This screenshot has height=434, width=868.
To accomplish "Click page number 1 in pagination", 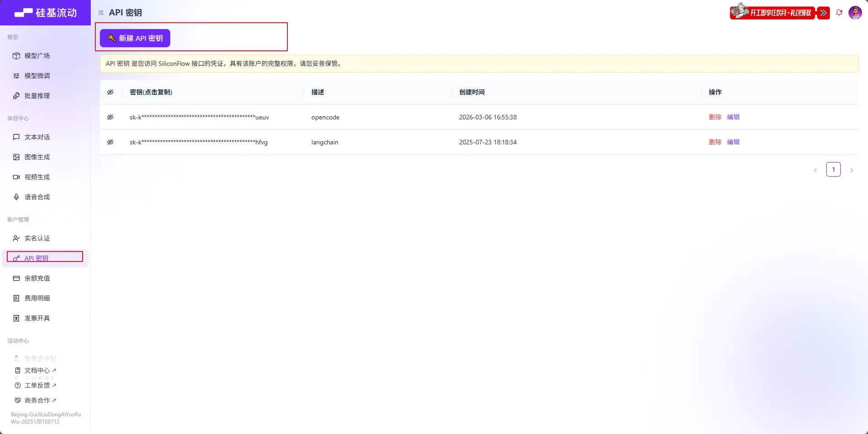I will 833,169.
